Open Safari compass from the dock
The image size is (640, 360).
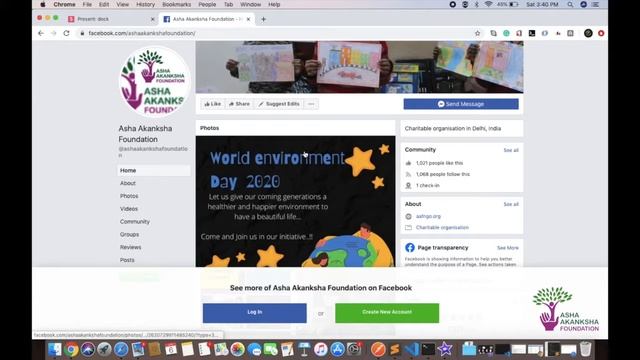121,349
